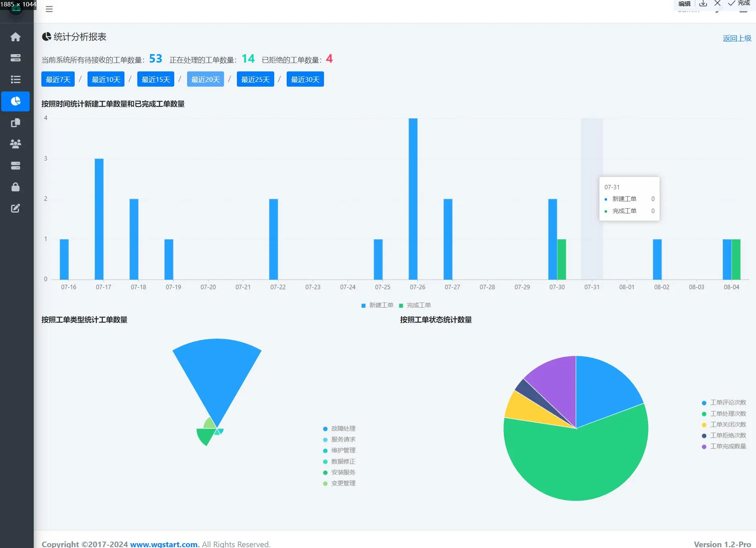Click the list icon in sidebar
This screenshot has height=548, width=756.
click(15, 79)
